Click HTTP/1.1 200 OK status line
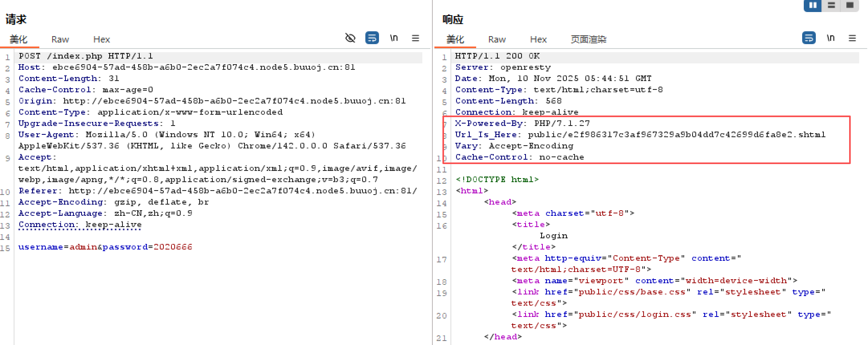 497,56
